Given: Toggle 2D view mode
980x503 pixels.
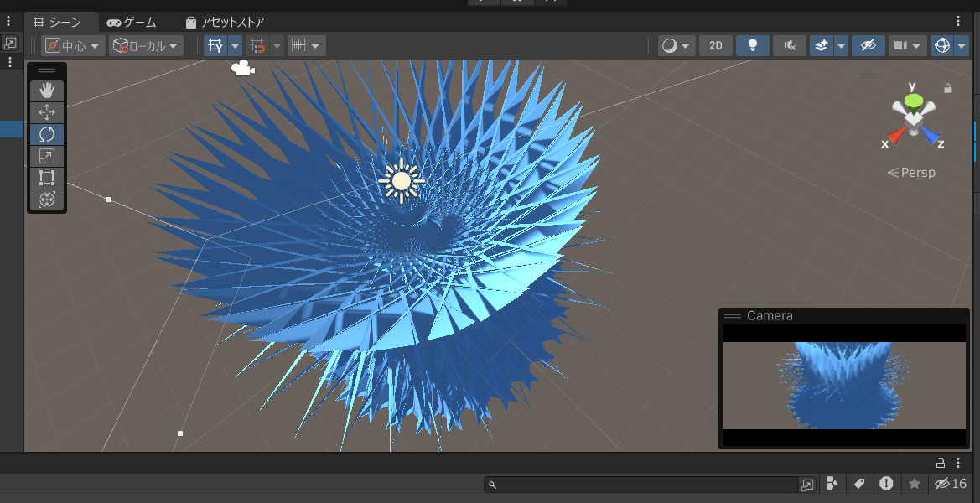Looking at the screenshot, I should click(716, 45).
